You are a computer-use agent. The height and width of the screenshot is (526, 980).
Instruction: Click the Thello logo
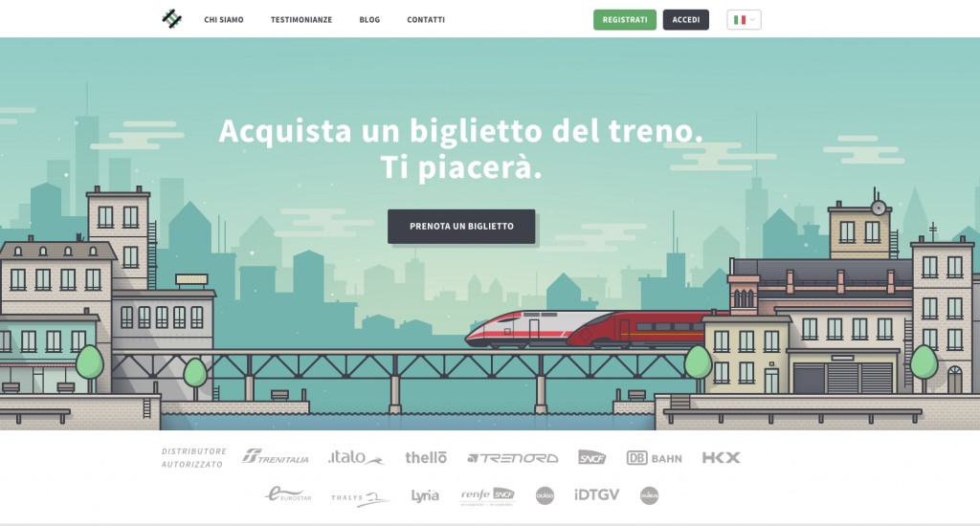(x=426, y=458)
